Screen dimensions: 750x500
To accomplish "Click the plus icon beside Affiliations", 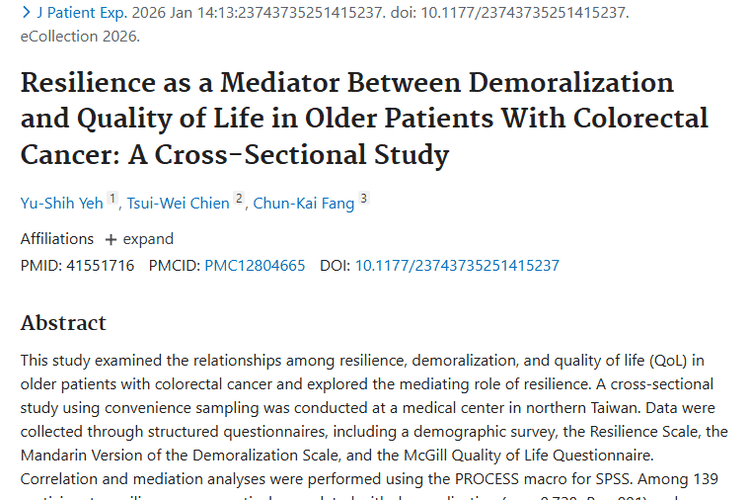I will click(110, 240).
